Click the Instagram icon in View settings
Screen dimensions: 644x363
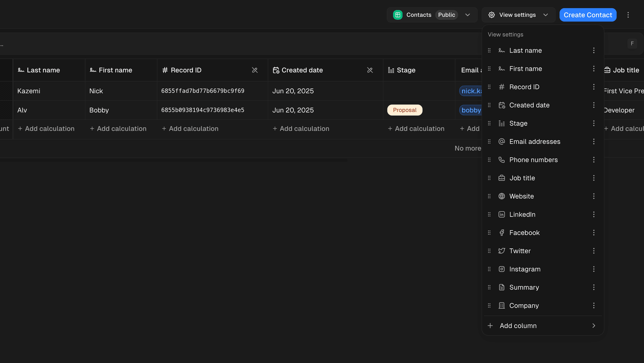[502, 269]
